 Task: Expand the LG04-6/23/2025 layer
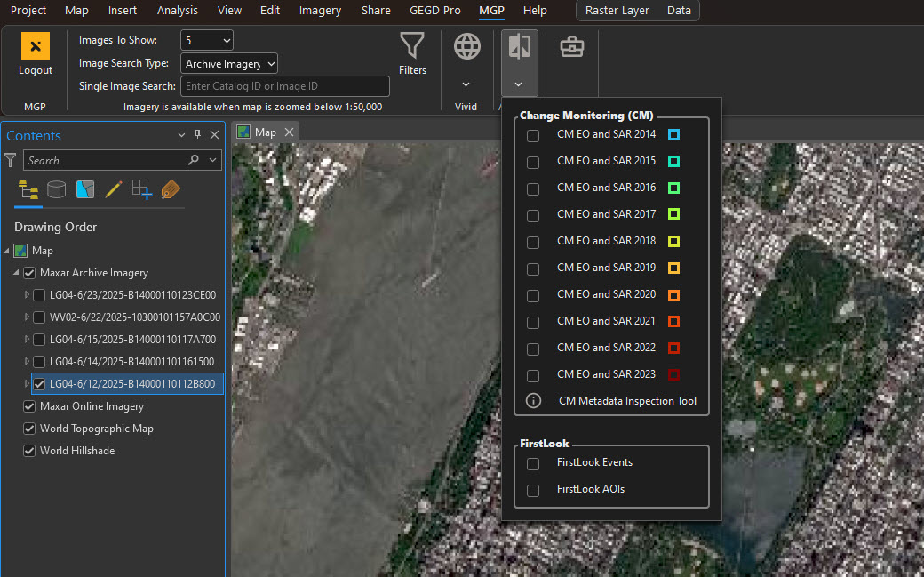pos(27,294)
